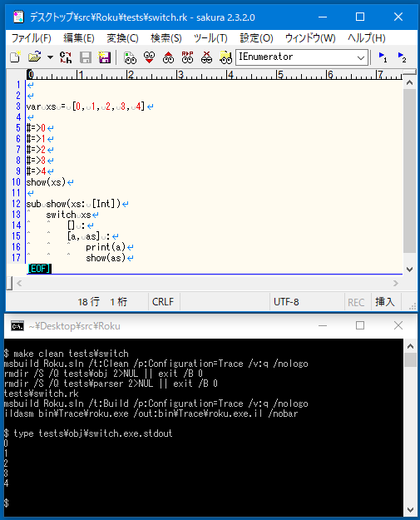This screenshot has height=520, width=420.
Task: Click the column ruler above the text
Action: 215,75
